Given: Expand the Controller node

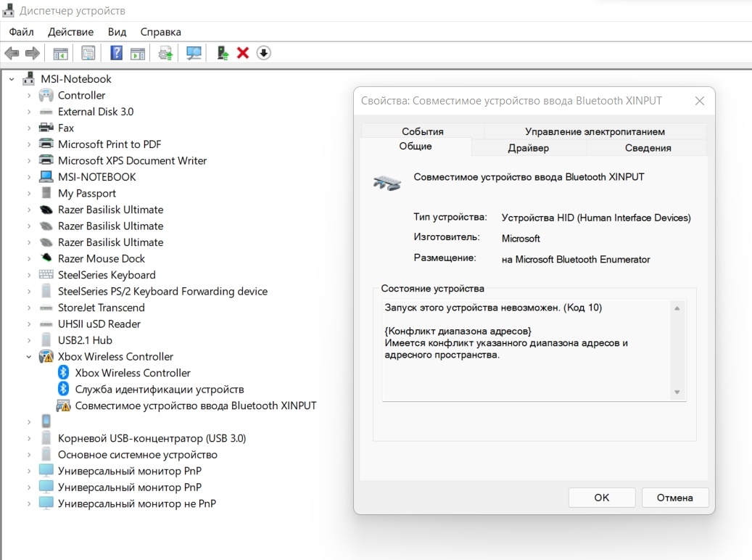Looking at the screenshot, I should [29, 96].
